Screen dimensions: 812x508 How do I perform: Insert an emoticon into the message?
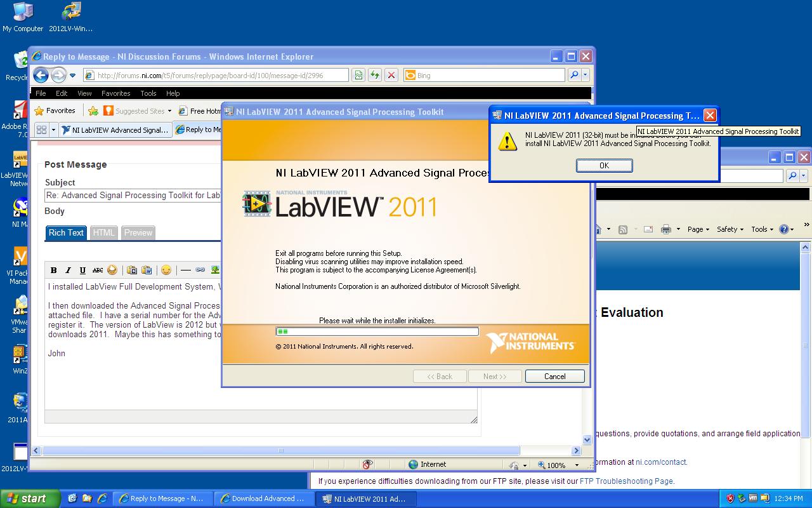(x=166, y=270)
